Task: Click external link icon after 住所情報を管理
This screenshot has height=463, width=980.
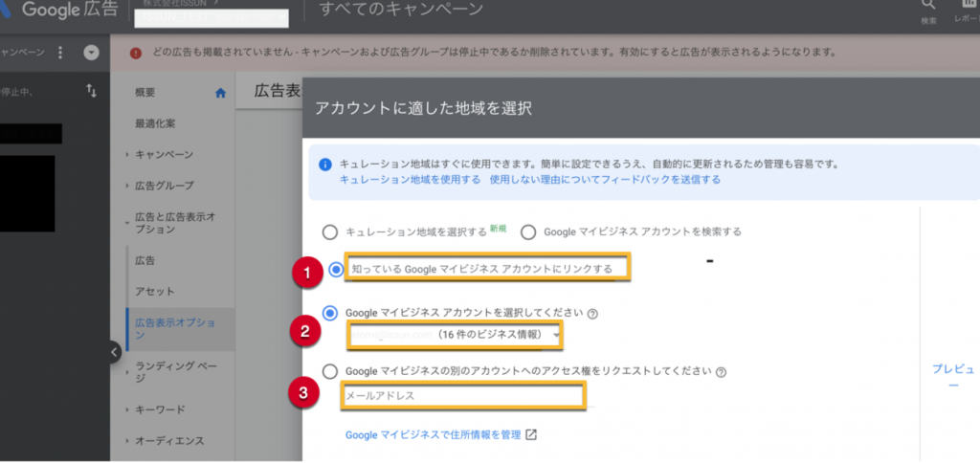Action: click(x=530, y=435)
